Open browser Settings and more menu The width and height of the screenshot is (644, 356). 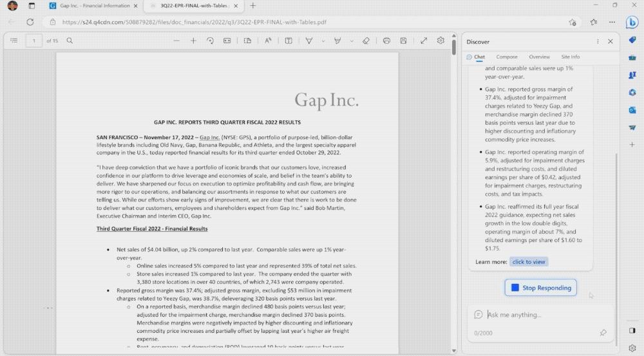click(x=612, y=22)
